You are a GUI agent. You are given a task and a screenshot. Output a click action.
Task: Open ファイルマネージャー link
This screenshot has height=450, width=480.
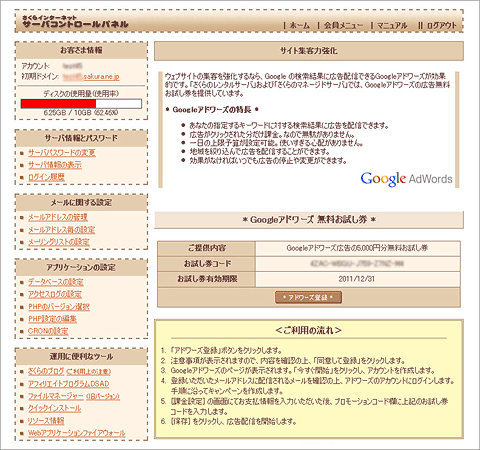coord(74,396)
